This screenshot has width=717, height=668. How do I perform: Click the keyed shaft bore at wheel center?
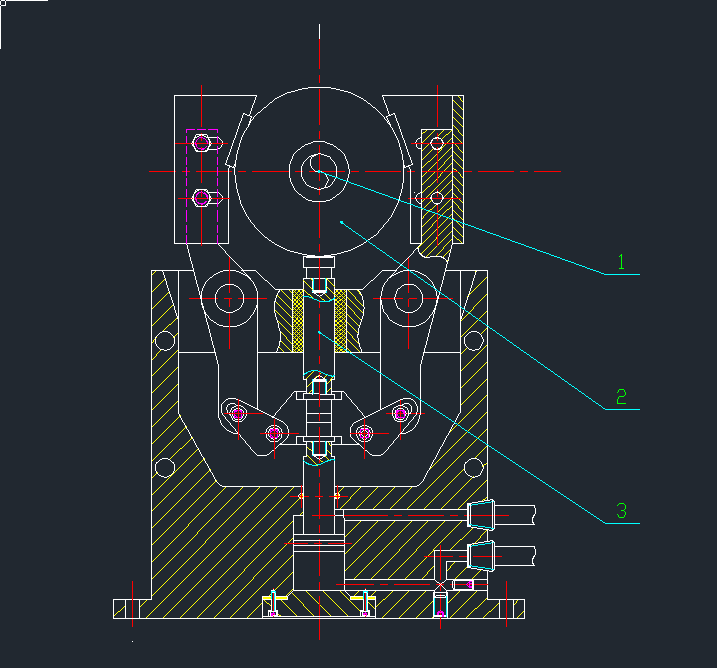[x=319, y=172]
